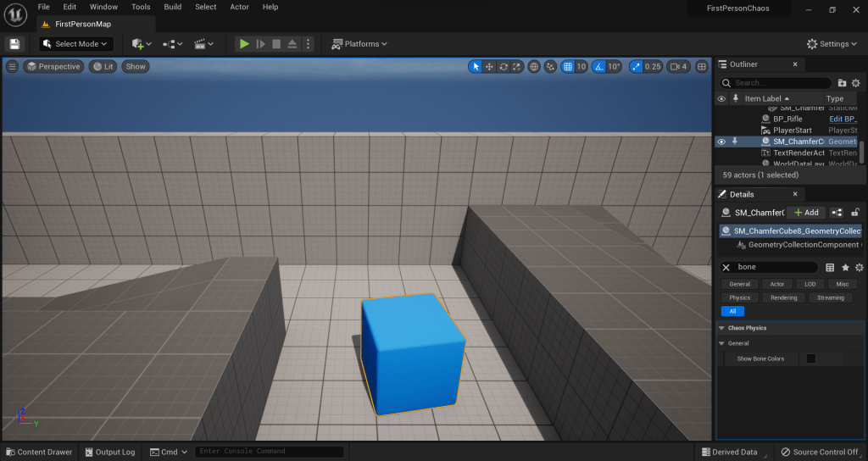868x461 pixels.
Task: Select the translate gizmo tool in the viewport
Action: click(x=489, y=66)
